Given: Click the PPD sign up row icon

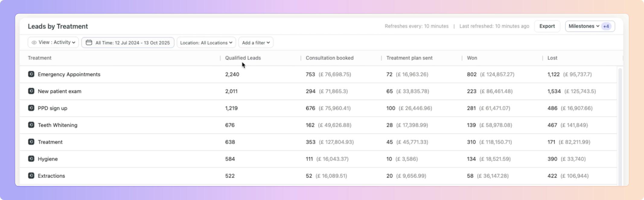Looking at the screenshot, I should point(31,108).
